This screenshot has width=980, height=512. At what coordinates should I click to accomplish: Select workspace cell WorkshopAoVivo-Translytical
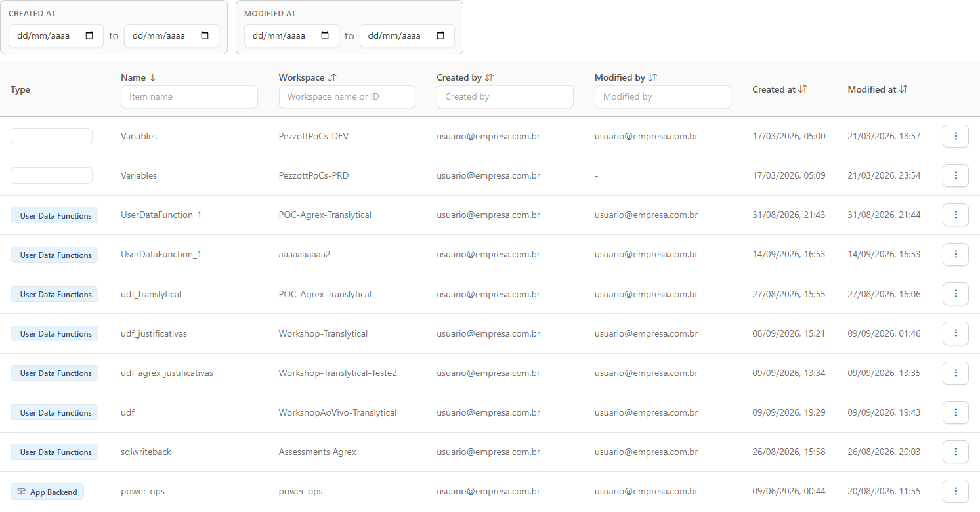pos(337,412)
